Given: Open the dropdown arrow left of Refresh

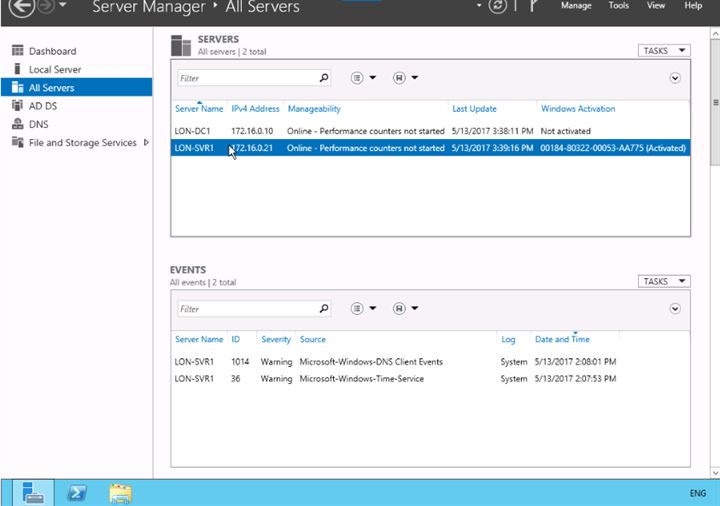Looking at the screenshot, I should [x=479, y=6].
